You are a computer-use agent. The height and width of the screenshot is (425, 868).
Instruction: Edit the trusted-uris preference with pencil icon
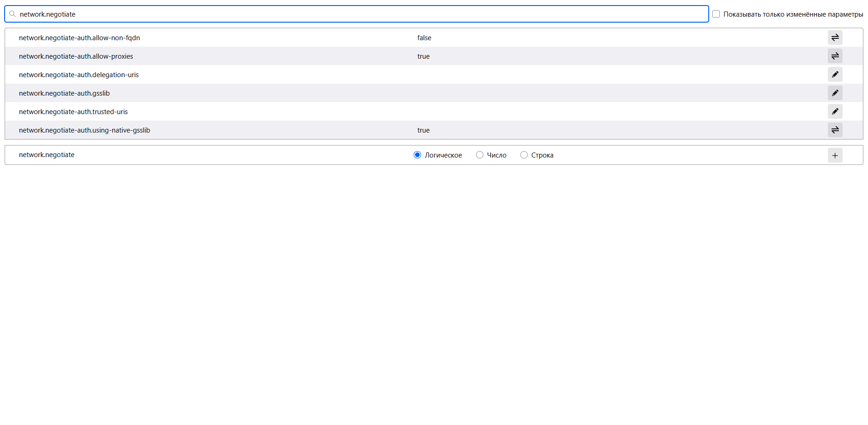pyautogui.click(x=835, y=111)
